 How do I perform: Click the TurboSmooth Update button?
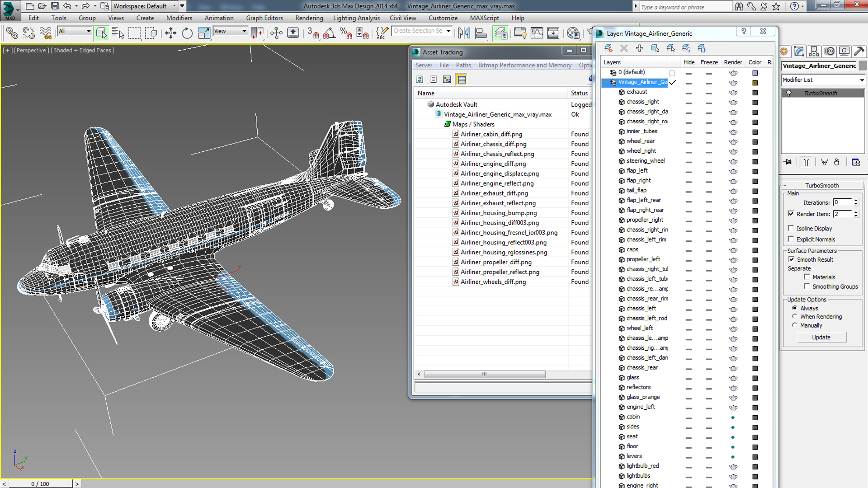coord(821,338)
